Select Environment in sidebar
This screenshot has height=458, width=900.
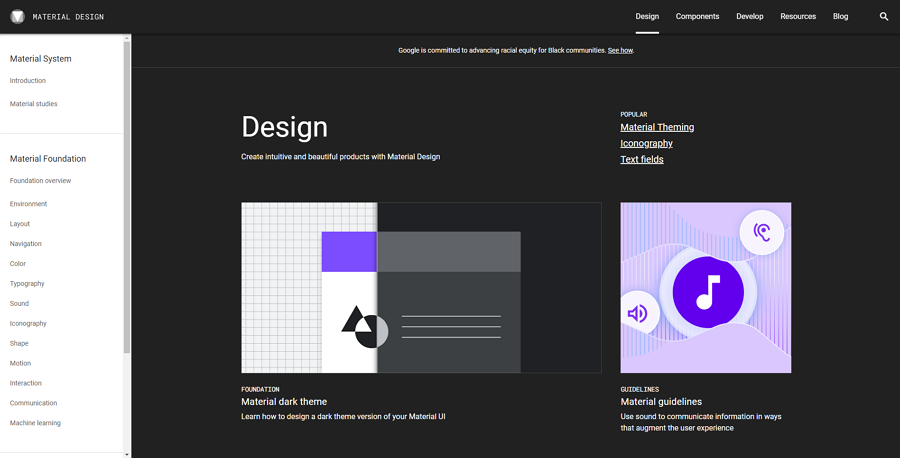pos(28,204)
